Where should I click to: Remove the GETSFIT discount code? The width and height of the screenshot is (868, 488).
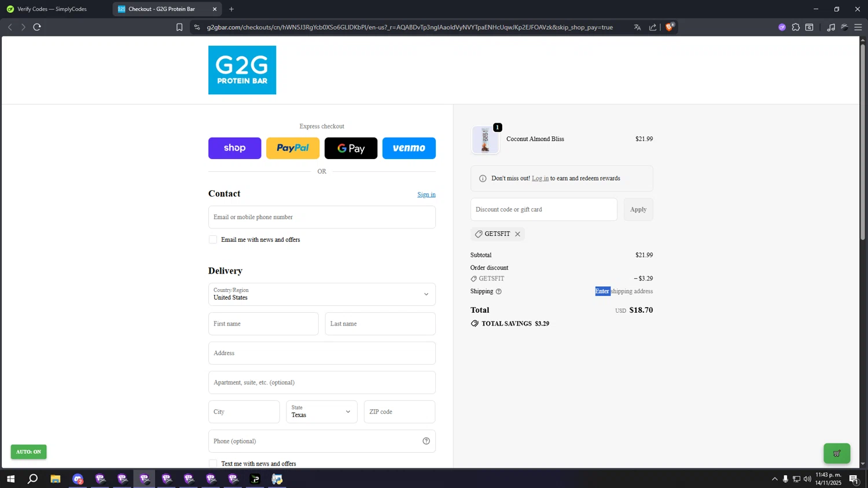point(518,234)
